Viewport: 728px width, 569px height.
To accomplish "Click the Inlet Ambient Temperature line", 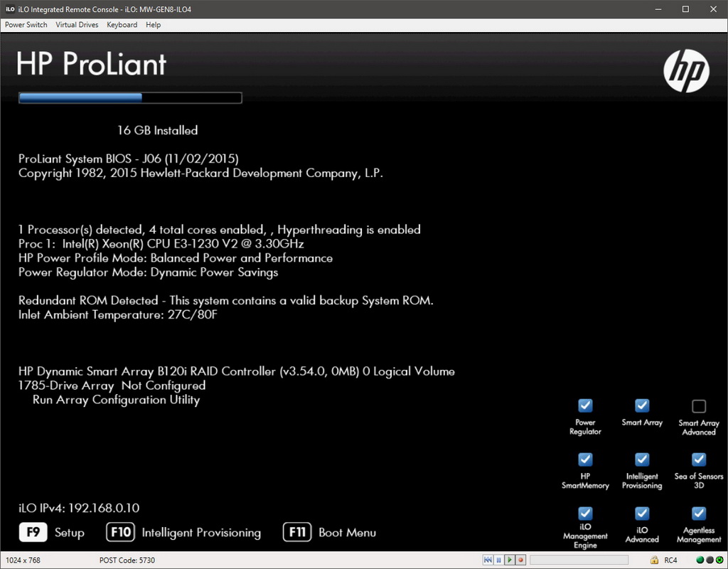I will 118,315.
